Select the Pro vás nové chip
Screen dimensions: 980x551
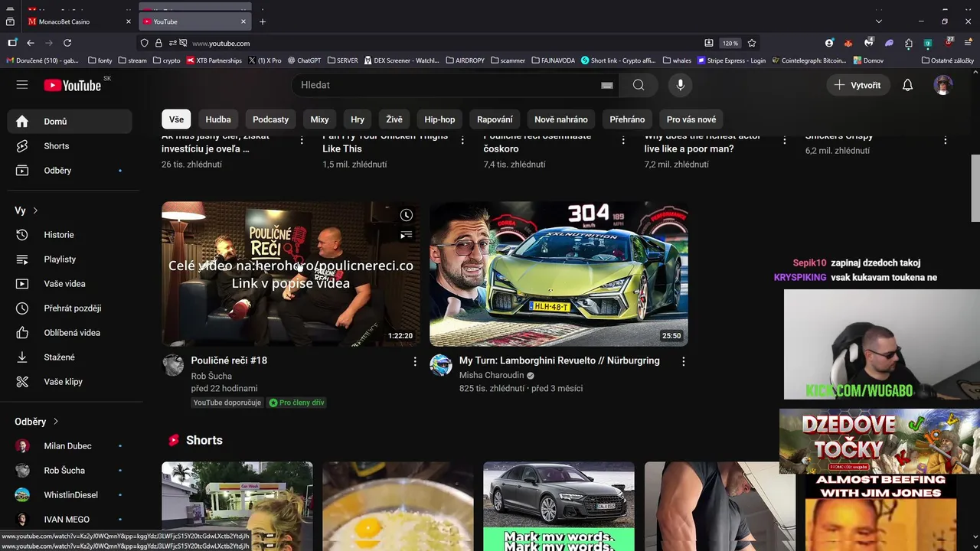(691, 119)
